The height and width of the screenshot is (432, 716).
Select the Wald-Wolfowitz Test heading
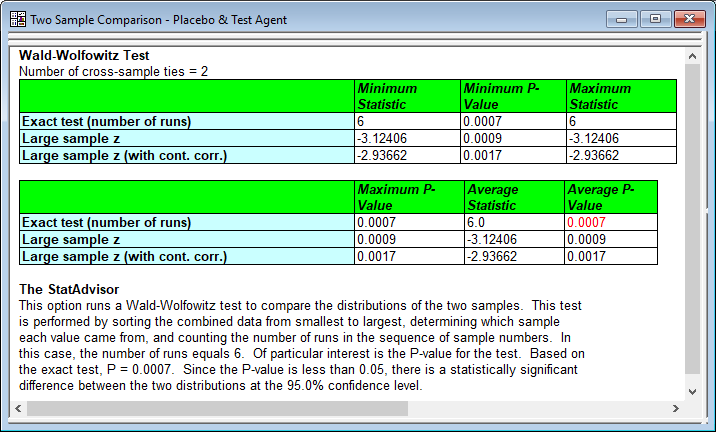[x=84, y=56]
